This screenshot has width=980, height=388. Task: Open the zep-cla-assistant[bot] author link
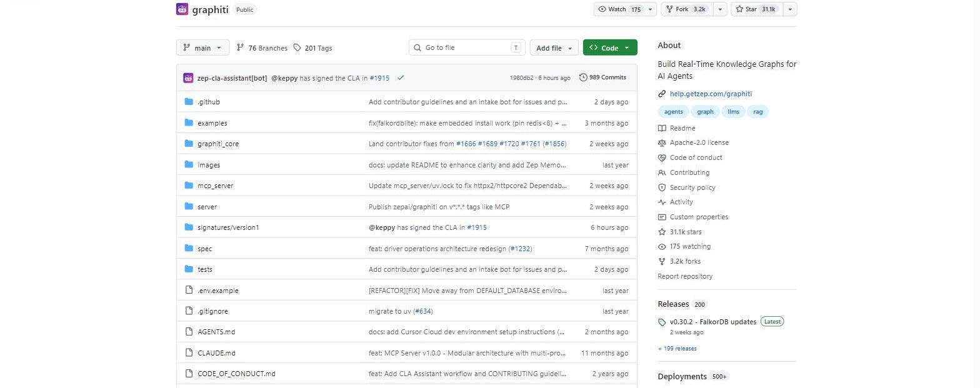coord(232,78)
